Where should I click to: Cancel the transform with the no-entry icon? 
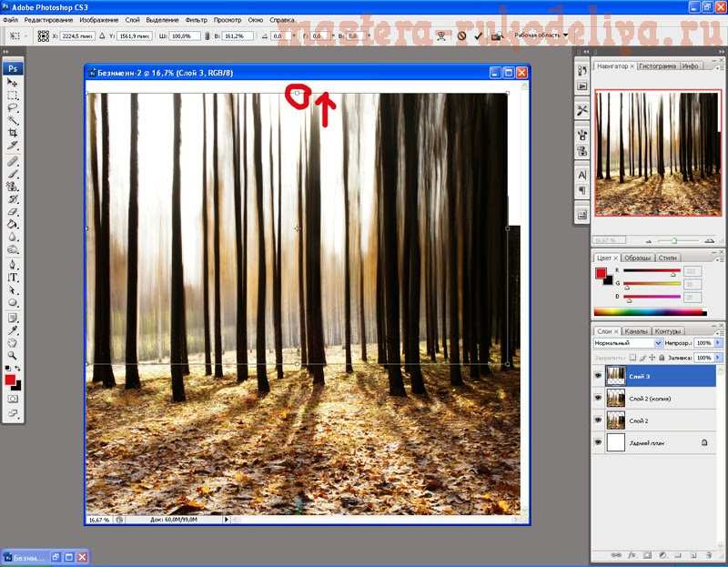pyautogui.click(x=461, y=35)
